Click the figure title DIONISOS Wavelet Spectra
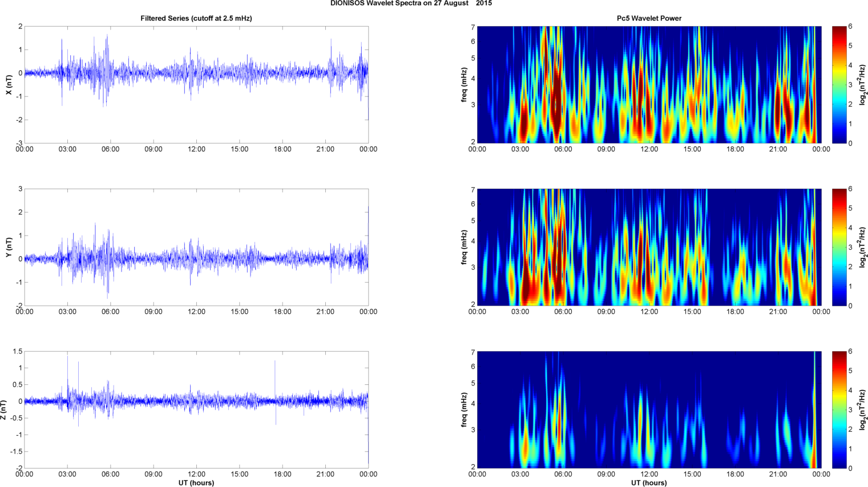868x487 pixels. coord(411,3)
